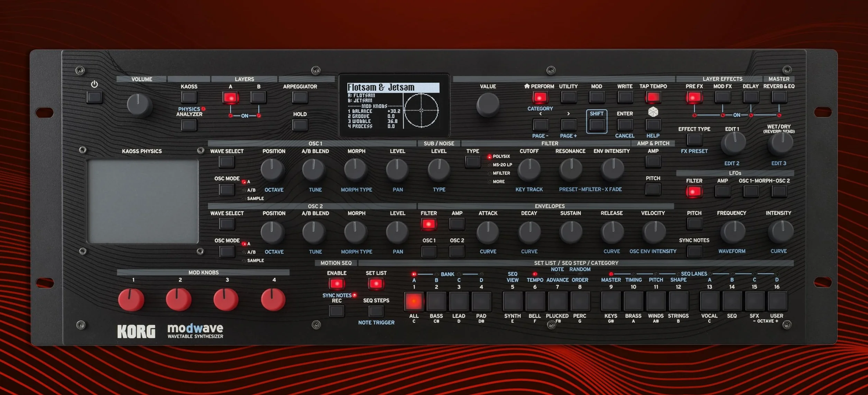Click the Flotsam & Jetsam display screen
The image size is (868, 395).
(x=394, y=105)
